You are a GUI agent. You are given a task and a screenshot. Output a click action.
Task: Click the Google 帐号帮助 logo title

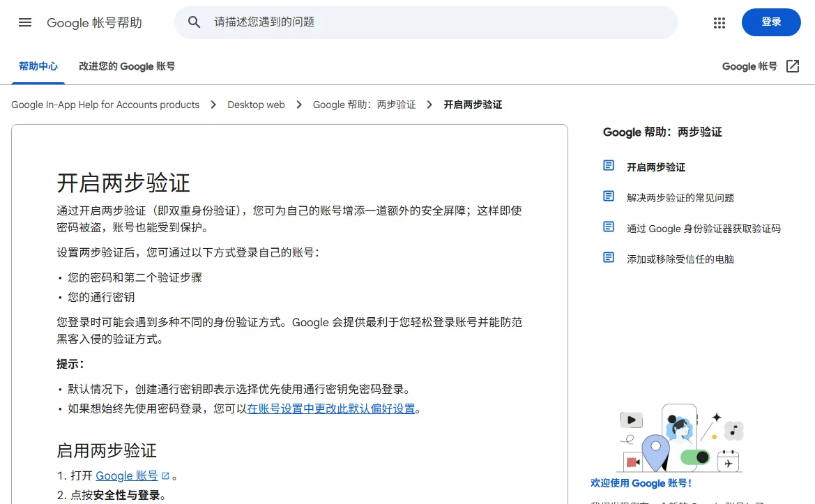pos(94,22)
